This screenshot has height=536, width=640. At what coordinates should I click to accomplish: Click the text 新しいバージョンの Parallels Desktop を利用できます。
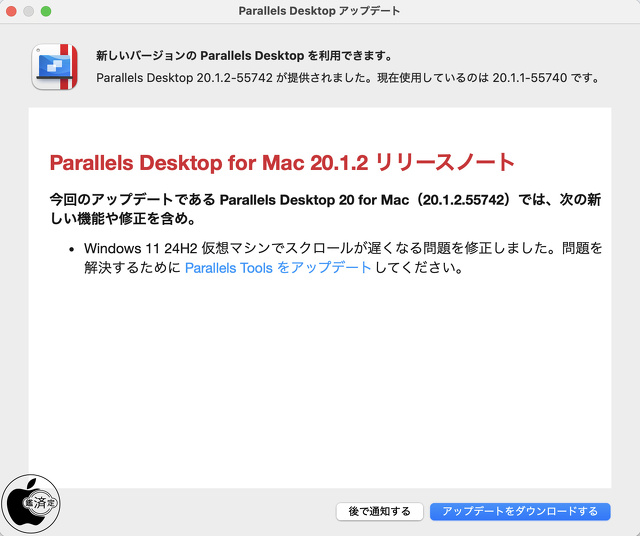[x=244, y=56]
